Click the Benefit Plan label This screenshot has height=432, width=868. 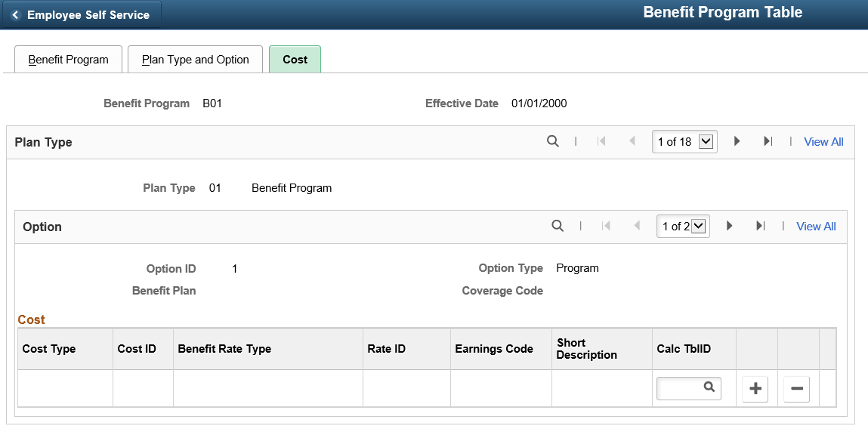(x=164, y=291)
